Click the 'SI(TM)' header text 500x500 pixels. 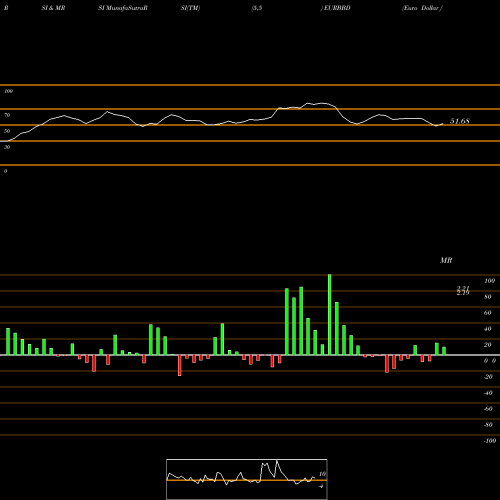[190, 8]
